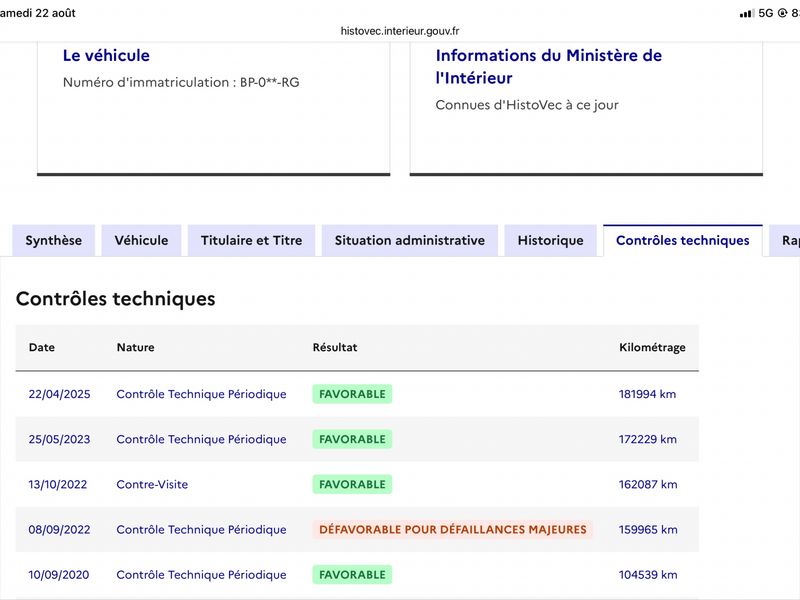Click Contrôle Technique Périodique in 08/09/2022 row
Viewport: 800px width, 600px height.
(x=202, y=530)
